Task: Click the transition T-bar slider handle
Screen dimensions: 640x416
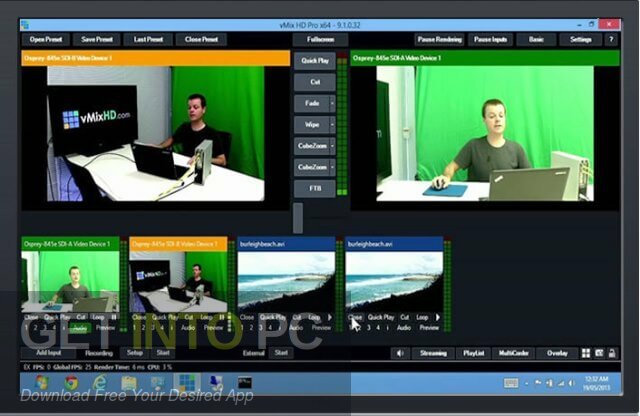Action: tap(298, 218)
